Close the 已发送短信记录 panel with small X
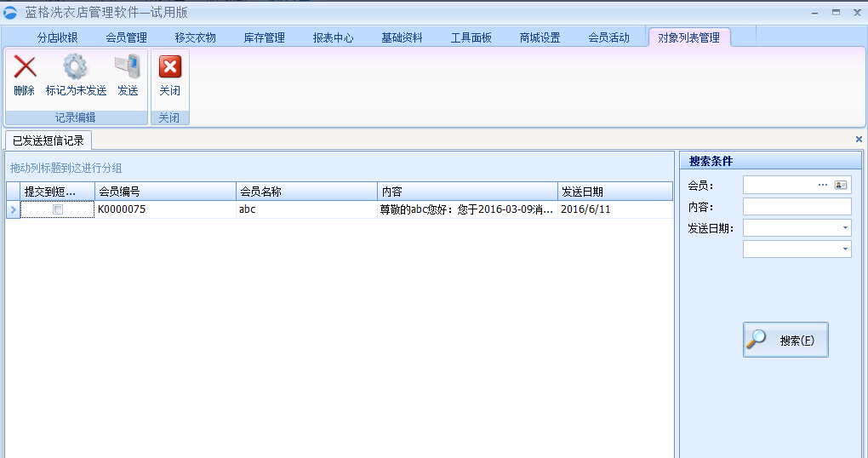This screenshot has height=458, width=868. click(x=859, y=140)
